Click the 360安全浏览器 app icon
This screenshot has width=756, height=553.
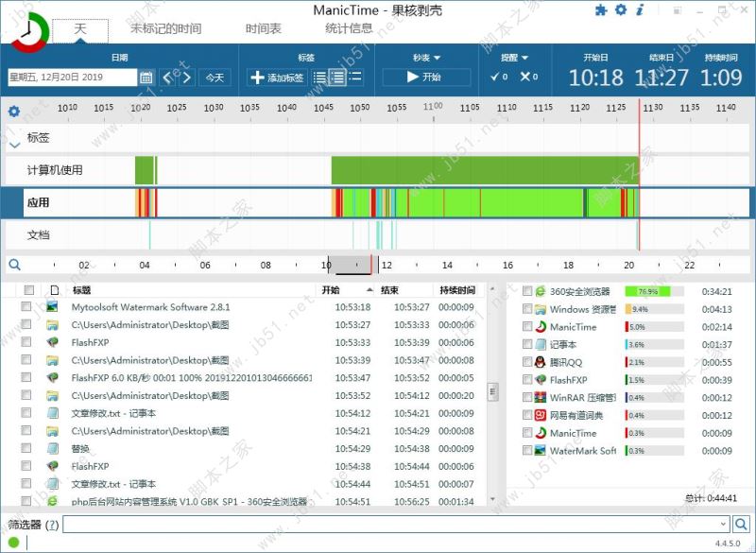(540, 291)
